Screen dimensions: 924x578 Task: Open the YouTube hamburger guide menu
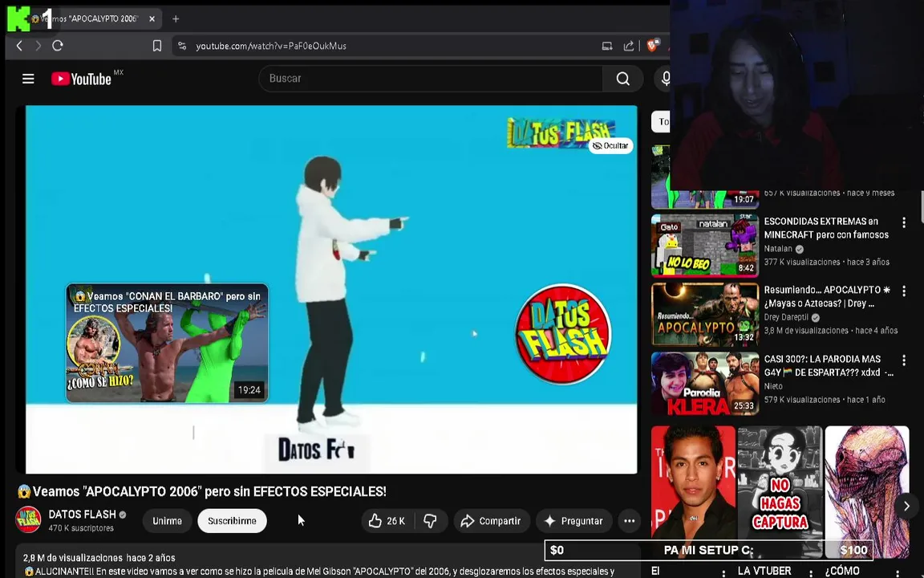point(28,79)
